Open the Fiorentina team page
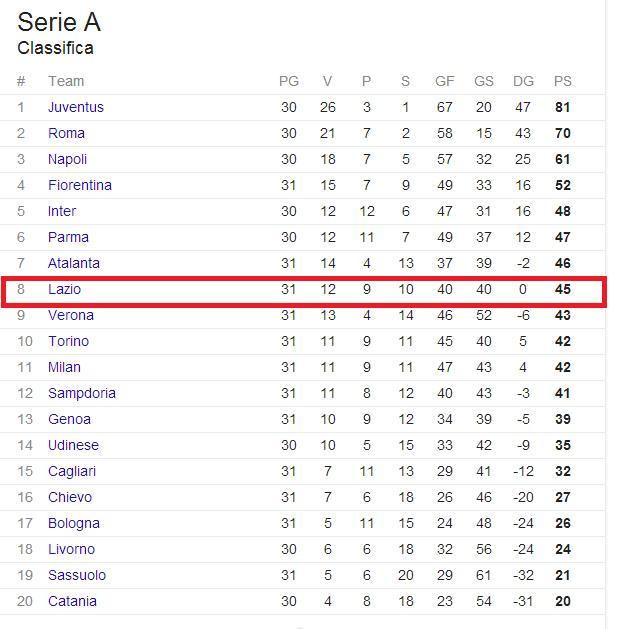The image size is (617, 629). click(80, 185)
